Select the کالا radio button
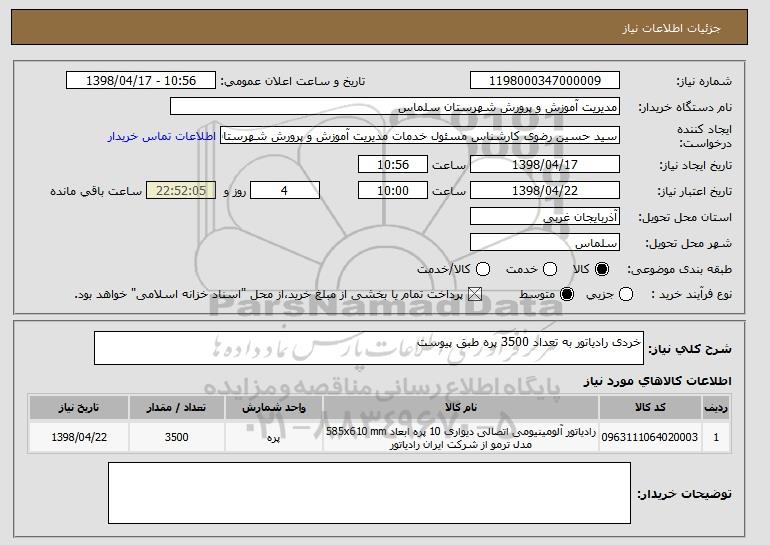770x545 pixels. tap(602, 269)
